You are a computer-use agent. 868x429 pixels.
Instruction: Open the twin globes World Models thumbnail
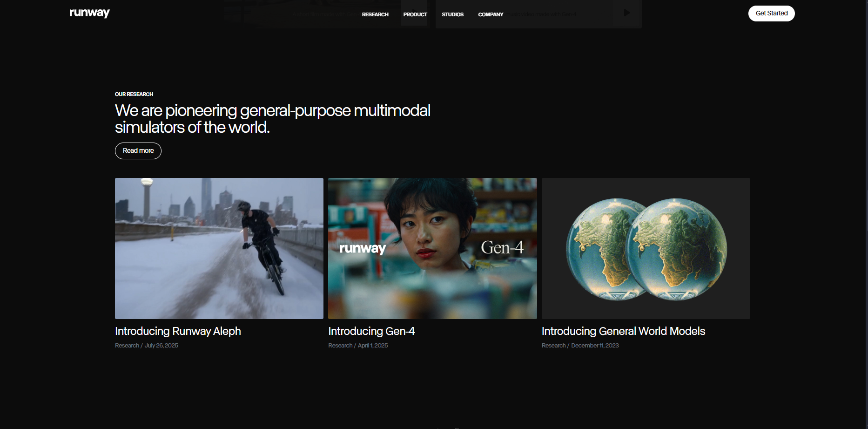(x=646, y=248)
